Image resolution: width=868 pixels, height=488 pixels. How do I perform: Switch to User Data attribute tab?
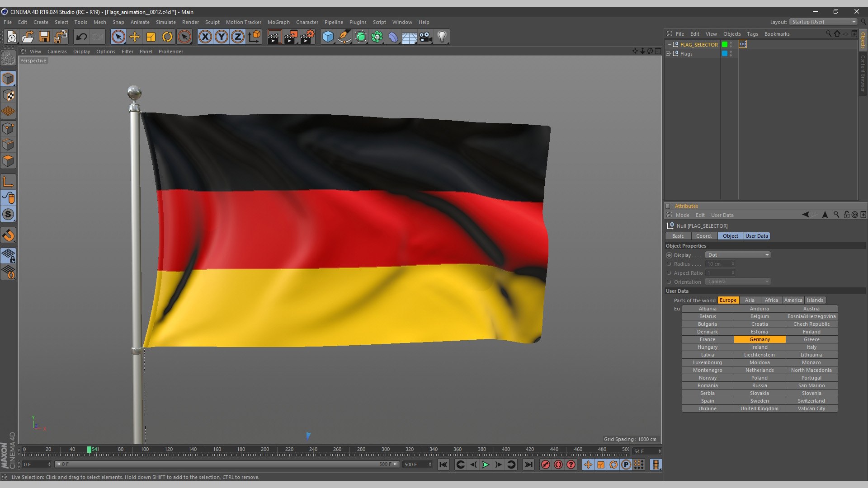(757, 236)
